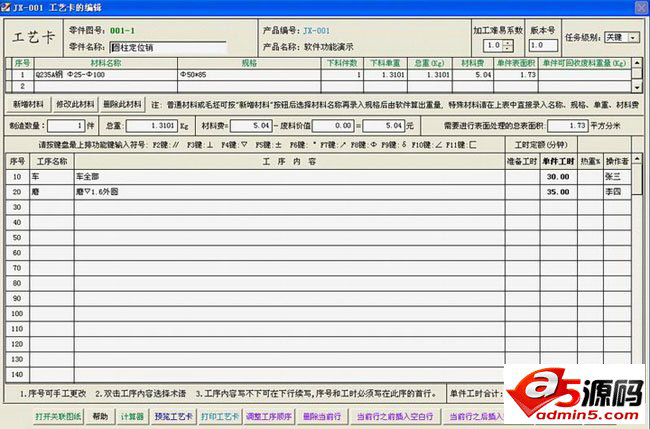
Task: Click the 删除此材料 button
Action: (x=122, y=104)
